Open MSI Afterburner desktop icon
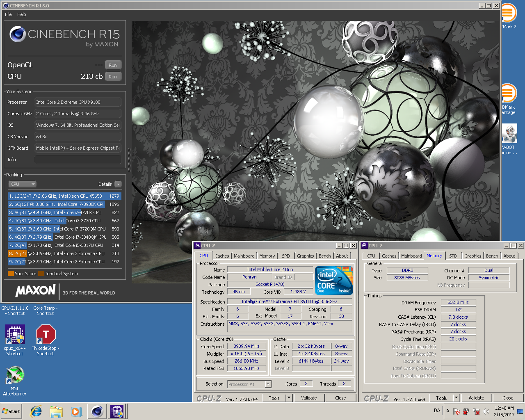Screen dimensions: 525x420 click(x=15, y=381)
